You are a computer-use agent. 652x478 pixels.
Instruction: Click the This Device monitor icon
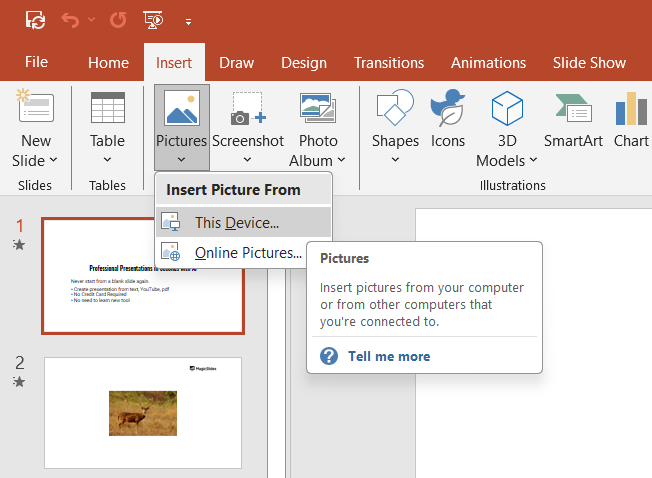[x=170, y=222]
